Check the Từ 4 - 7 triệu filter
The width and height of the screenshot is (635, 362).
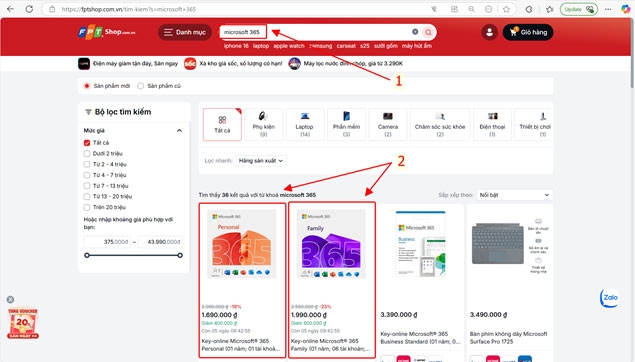pyautogui.click(x=87, y=175)
